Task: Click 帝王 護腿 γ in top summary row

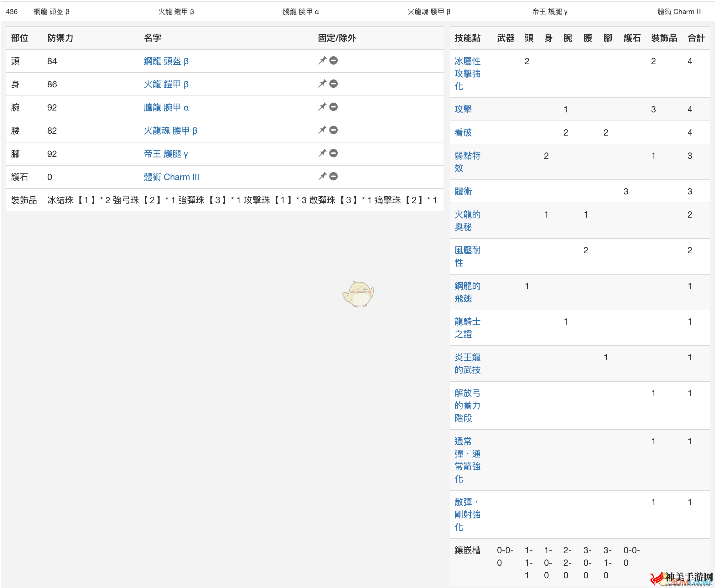Action: (550, 12)
